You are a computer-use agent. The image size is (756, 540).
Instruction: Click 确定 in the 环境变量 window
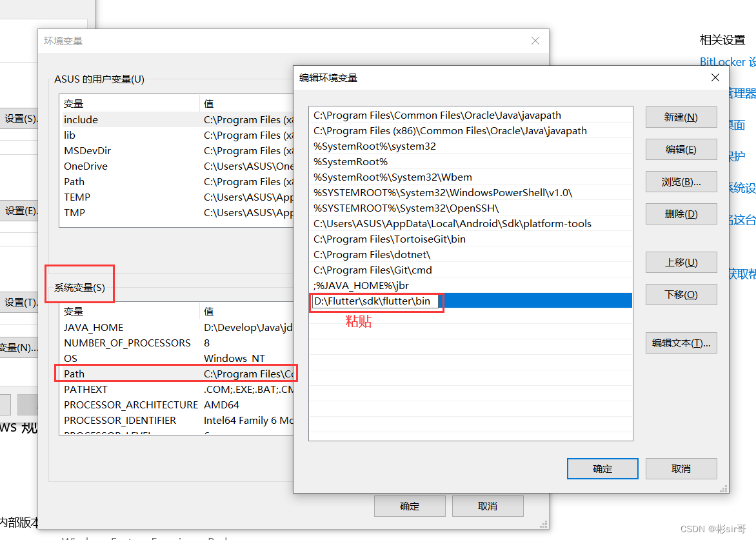tap(410, 506)
